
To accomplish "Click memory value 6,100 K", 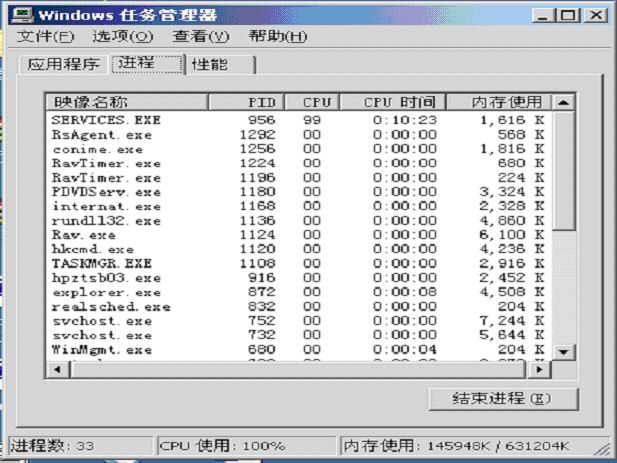I will pyautogui.click(x=512, y=234).
